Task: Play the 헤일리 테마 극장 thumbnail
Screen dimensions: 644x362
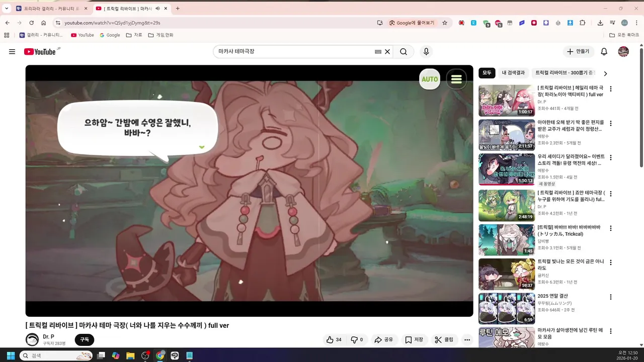Action: point(507,101)
